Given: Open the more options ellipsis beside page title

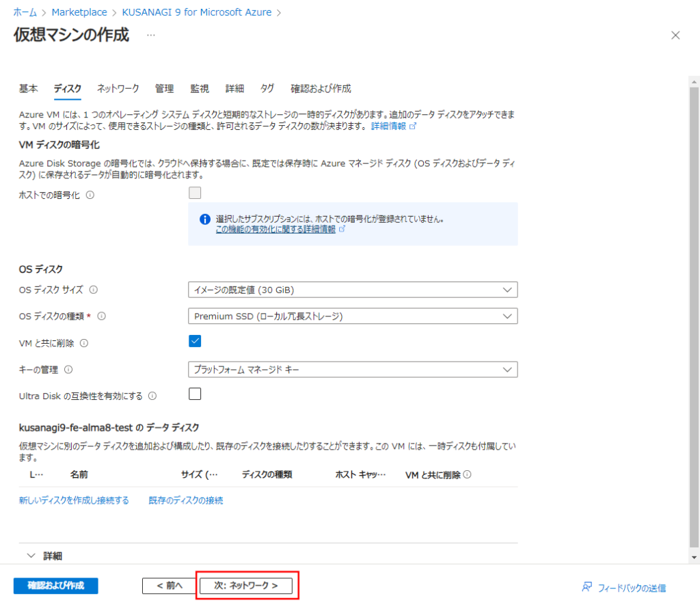Looking at the screenshot, I should pos(151,35).
